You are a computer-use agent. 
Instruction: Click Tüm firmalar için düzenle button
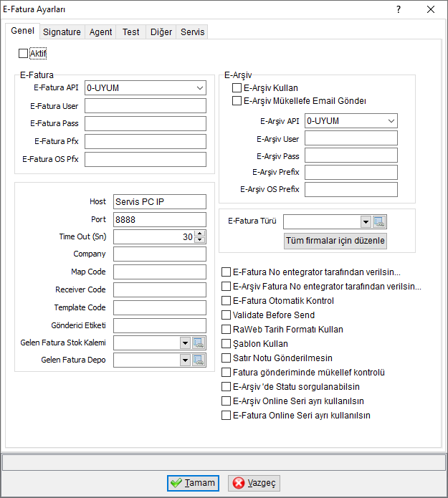pos(335,241)
